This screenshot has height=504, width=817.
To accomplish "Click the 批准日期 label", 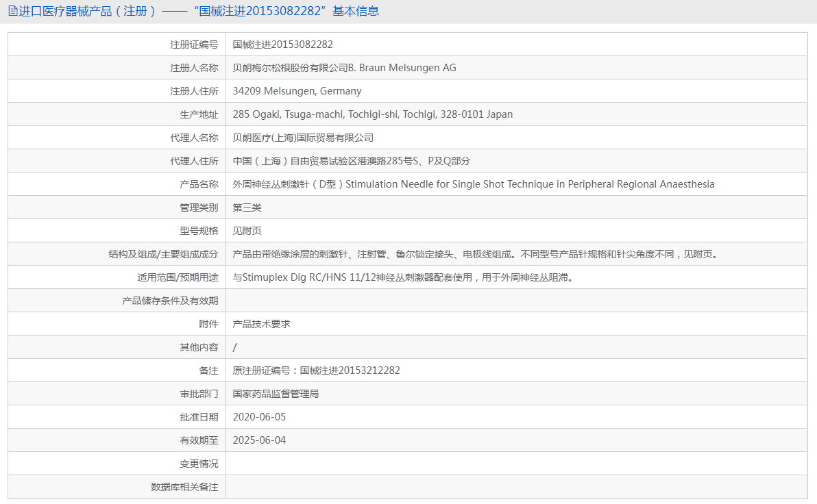I will point(199,417).
